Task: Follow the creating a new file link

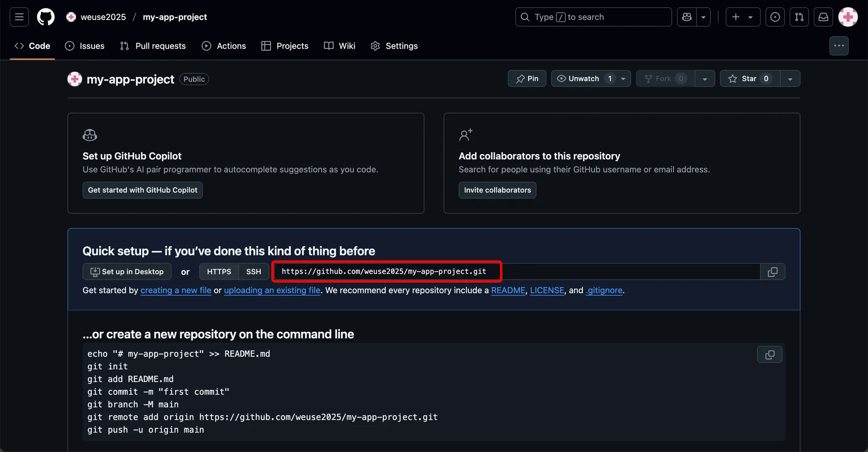Action: coord(176,290)
